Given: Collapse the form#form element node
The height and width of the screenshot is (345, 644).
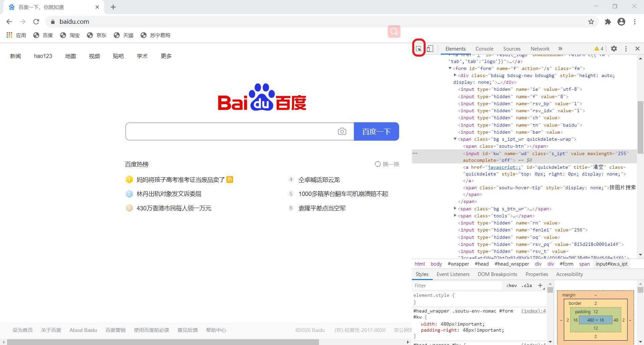Looking at the screenshot, I should point(450,68).
